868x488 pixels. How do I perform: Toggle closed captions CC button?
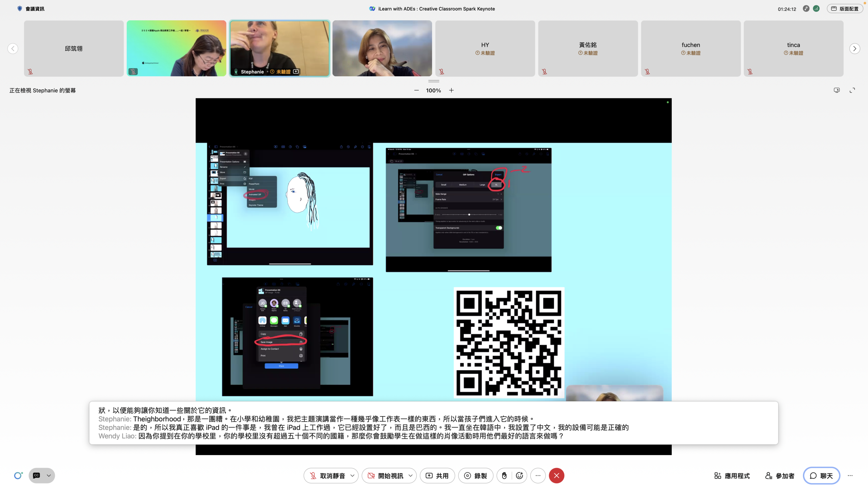[x=37, y=475]
